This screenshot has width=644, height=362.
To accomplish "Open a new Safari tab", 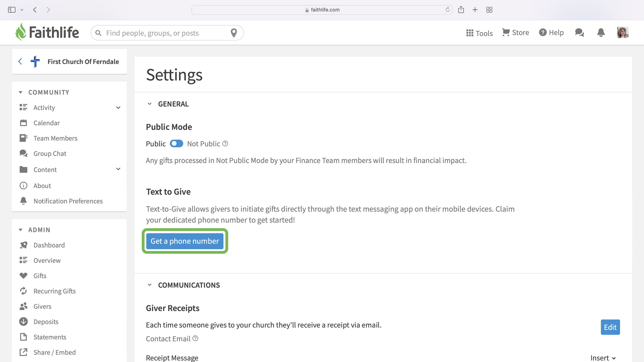I will pyautogui.click(x=475, y=10).
